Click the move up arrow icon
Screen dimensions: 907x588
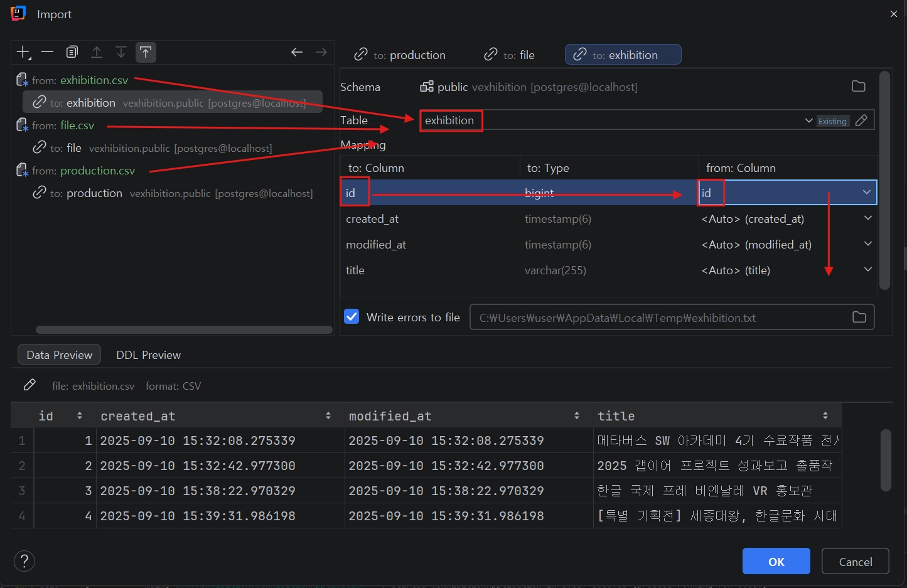(x=97, y=52)
